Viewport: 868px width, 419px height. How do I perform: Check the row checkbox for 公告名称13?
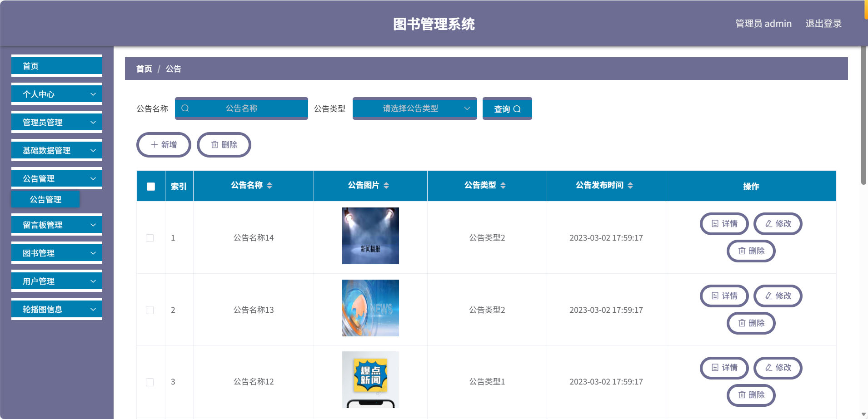point(150,310)
